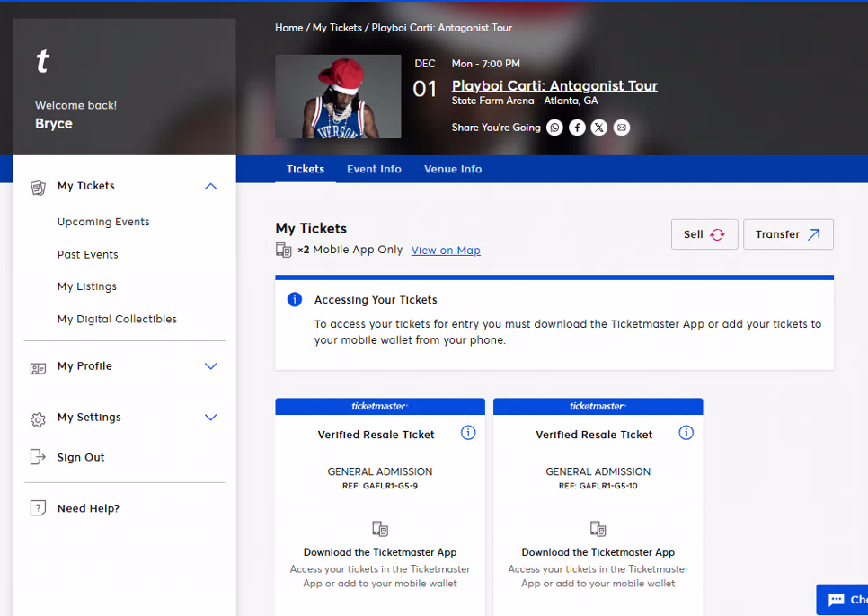Image resolution: width=868 pixels, height=616 pixels.
Task: Expand the My Settings section chevron
Action: [210, 417]
